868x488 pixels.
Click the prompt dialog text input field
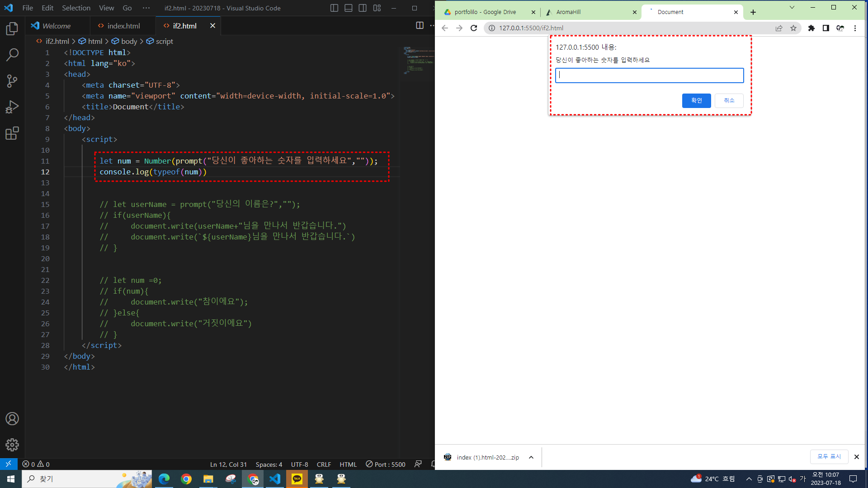tap(649, 75)
